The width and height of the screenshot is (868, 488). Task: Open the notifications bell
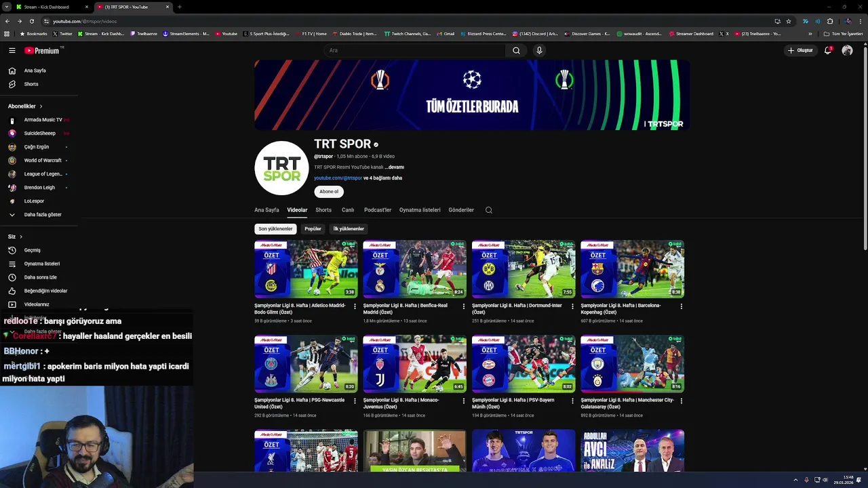tap(827, 50)
